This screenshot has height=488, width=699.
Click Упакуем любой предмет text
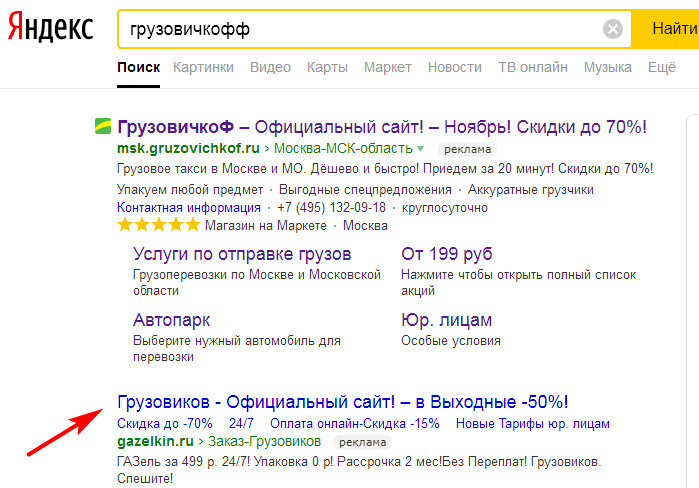tap(190, 190)
